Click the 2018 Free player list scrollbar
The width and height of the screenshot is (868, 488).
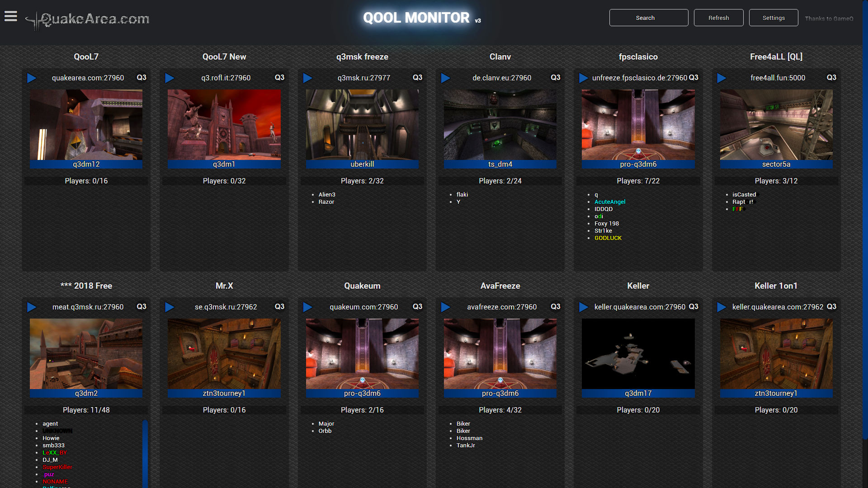145,453
